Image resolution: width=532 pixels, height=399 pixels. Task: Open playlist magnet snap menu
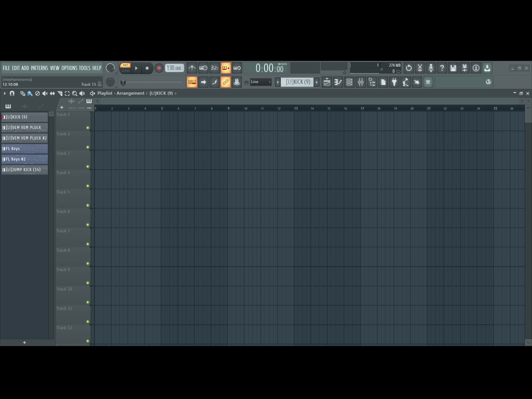[12, 93]
